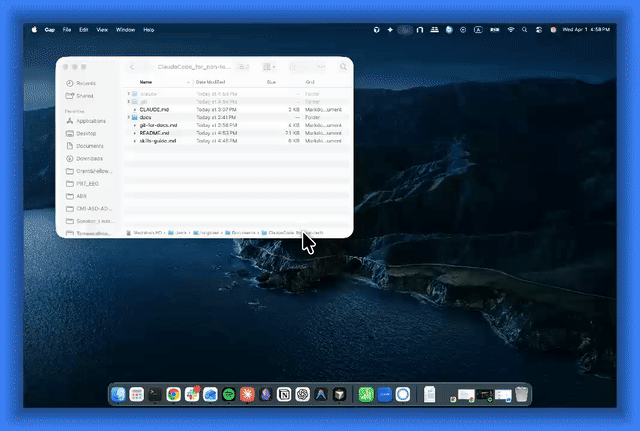Viewport: 640px width, 431px height.
Task: Open the Cap application menu
Action: click(50, 30)
